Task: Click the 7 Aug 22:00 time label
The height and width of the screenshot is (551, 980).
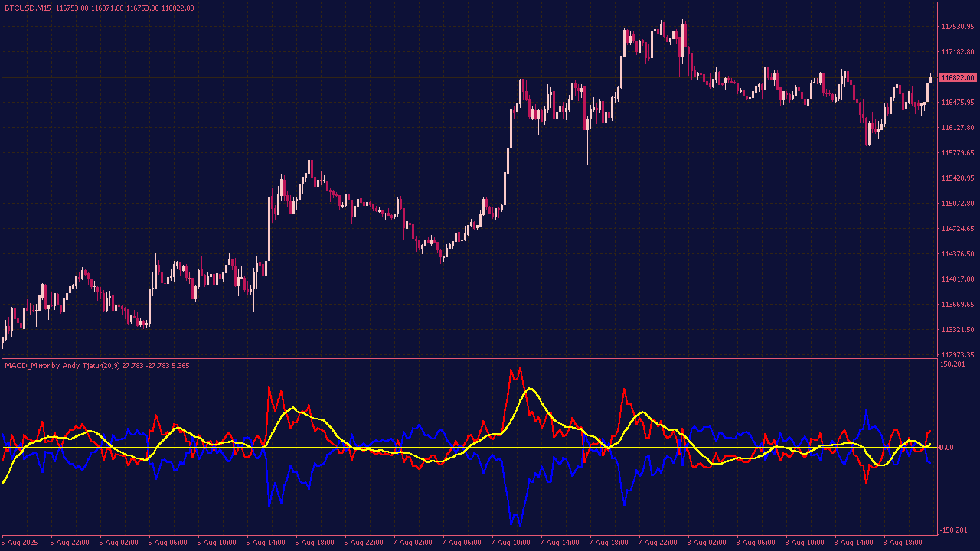Action: coord(658,543)
